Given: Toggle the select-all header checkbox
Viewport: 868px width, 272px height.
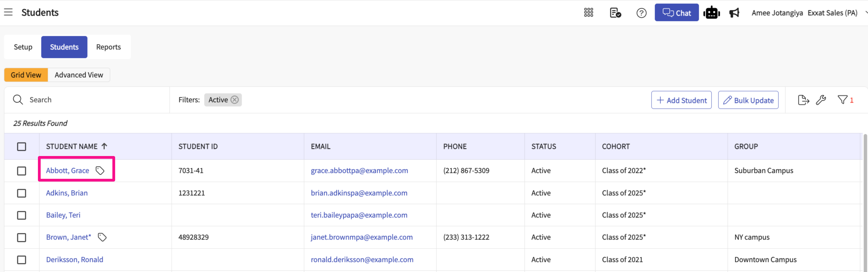Looking at the screenshot, I should click(22, 147).
